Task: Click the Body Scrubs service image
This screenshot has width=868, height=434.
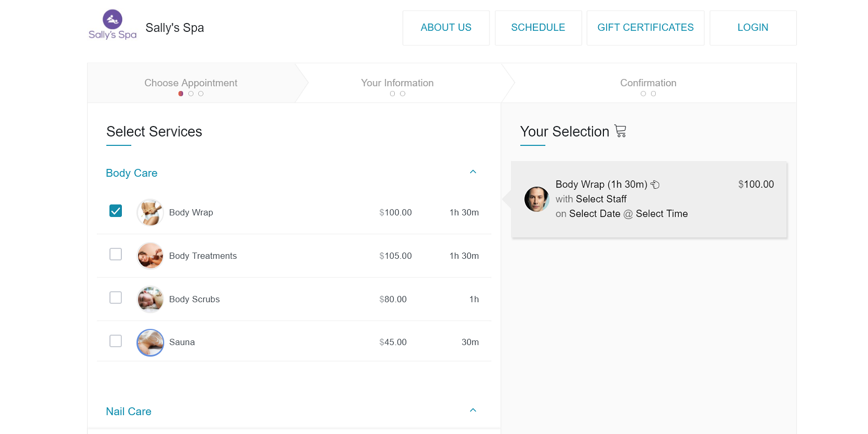Action: click(150, 299)
